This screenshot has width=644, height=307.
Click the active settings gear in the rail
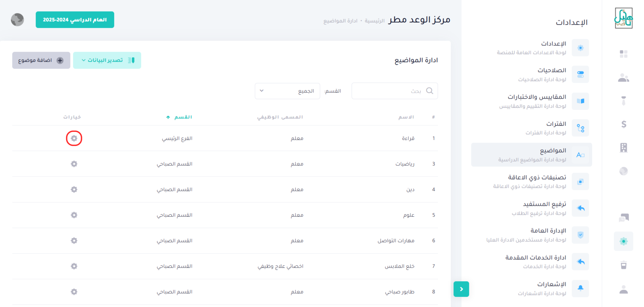pyautogui.click(x=624, y=241)
